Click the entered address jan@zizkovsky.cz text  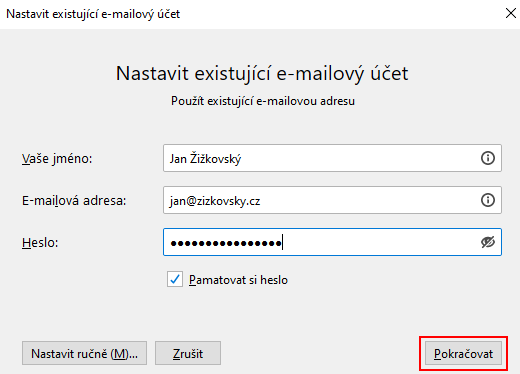tap(215, 201)
